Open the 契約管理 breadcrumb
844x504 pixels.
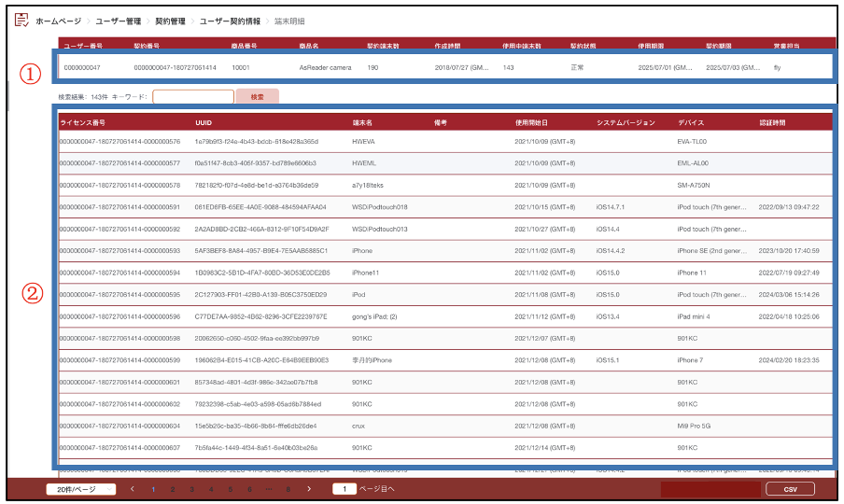coord(170,21)
